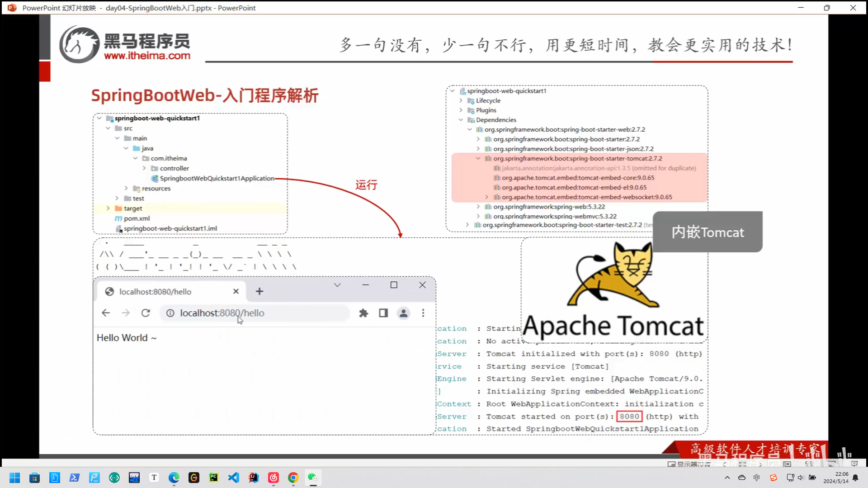Open the volume control in the tray

pyautogui.click(x=801, y=478)
